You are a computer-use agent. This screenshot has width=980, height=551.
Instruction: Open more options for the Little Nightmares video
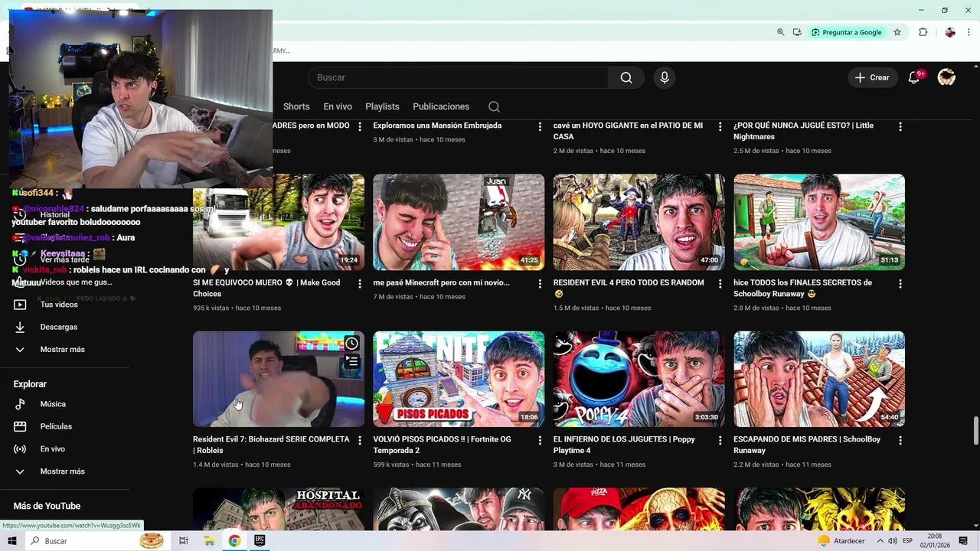[x=900, y=127]
